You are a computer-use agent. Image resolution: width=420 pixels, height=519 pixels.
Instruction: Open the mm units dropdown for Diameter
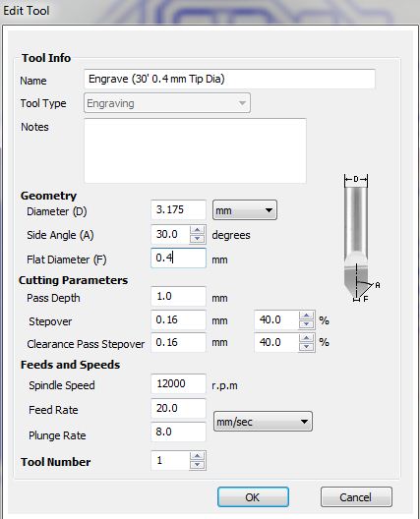click(x=245, y=210)
